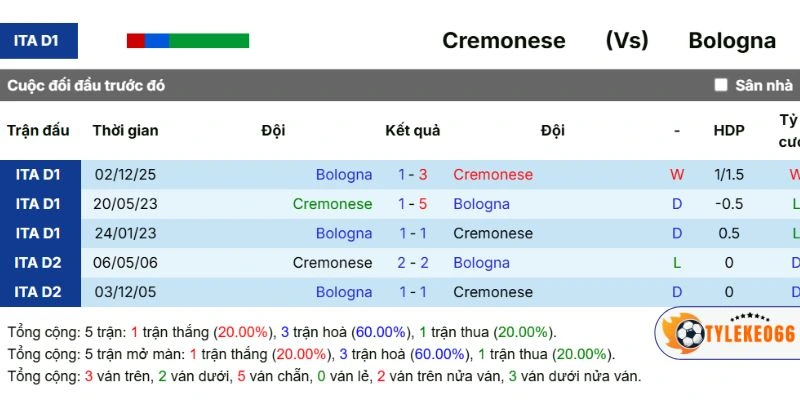
Task: Click the red segment of the color bar
Action: 136,41
